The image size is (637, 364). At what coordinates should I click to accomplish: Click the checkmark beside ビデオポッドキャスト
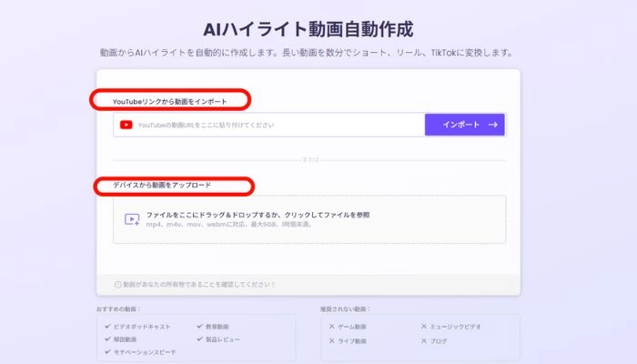(106, 326)
